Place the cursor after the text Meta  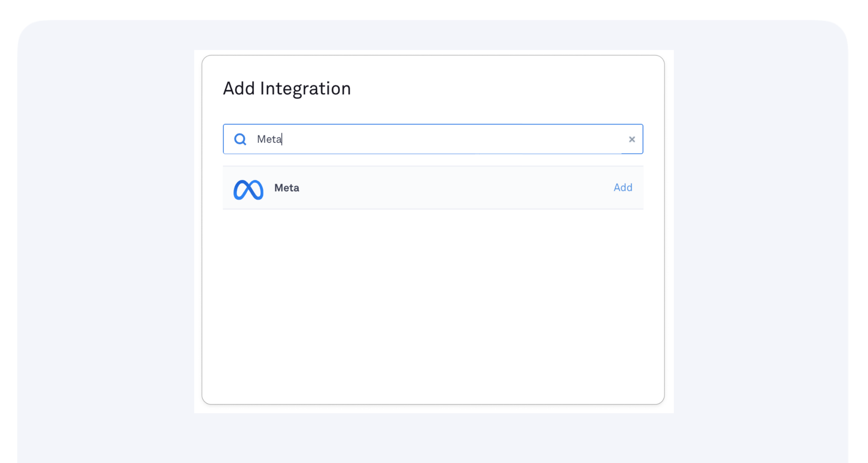click(283, 139)
